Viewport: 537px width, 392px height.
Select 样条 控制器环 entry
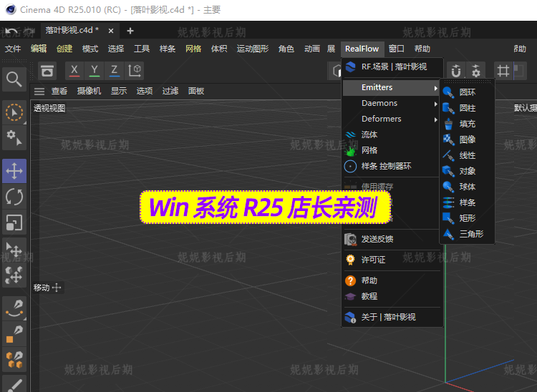tap(391, 166)
